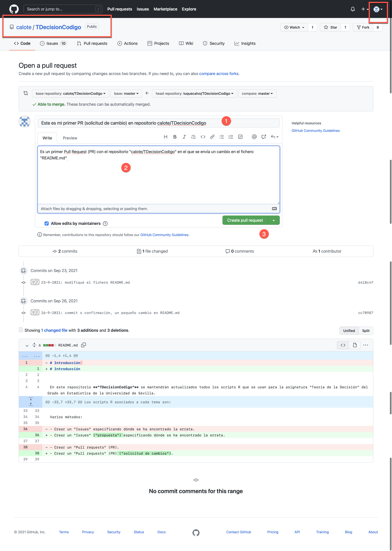Open the Projects tab
This screenshot has height=551, width=392.
(x=158, y=43)
